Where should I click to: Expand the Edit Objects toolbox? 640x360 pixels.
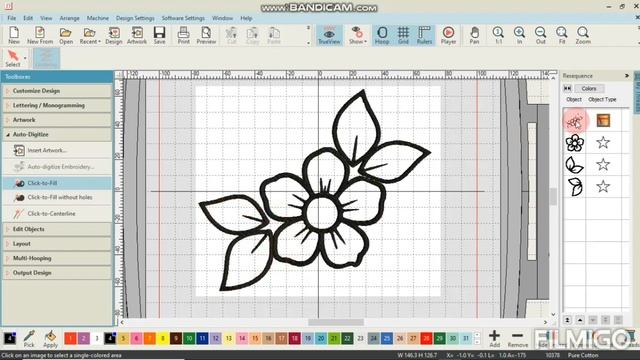tap(57, 229)
